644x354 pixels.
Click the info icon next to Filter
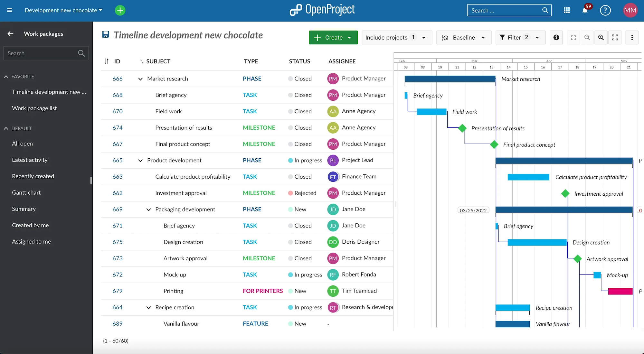click(556, 38)
